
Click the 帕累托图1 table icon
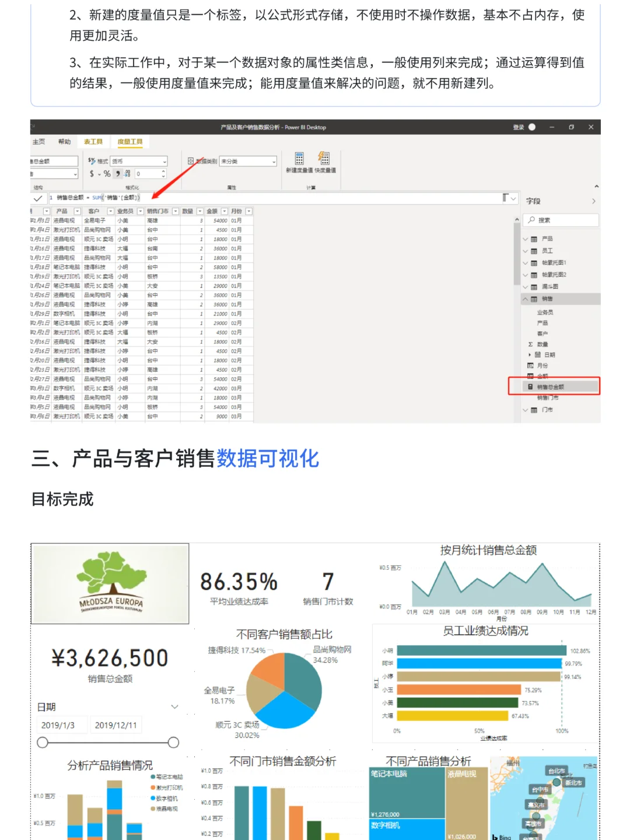coord(534,263)
